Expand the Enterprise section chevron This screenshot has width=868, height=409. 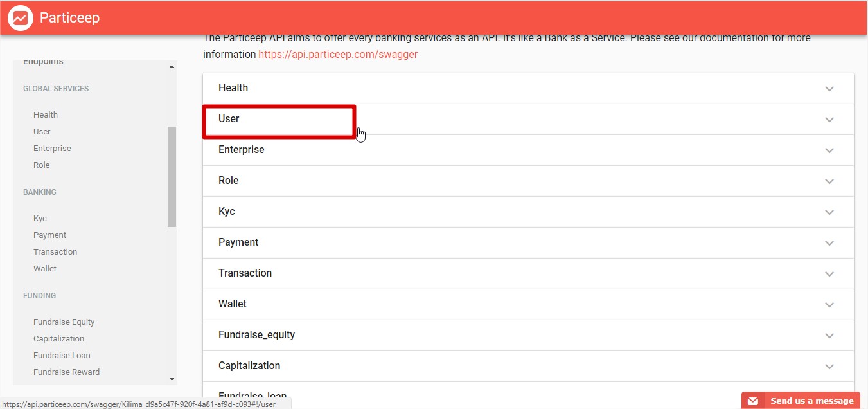829,150
